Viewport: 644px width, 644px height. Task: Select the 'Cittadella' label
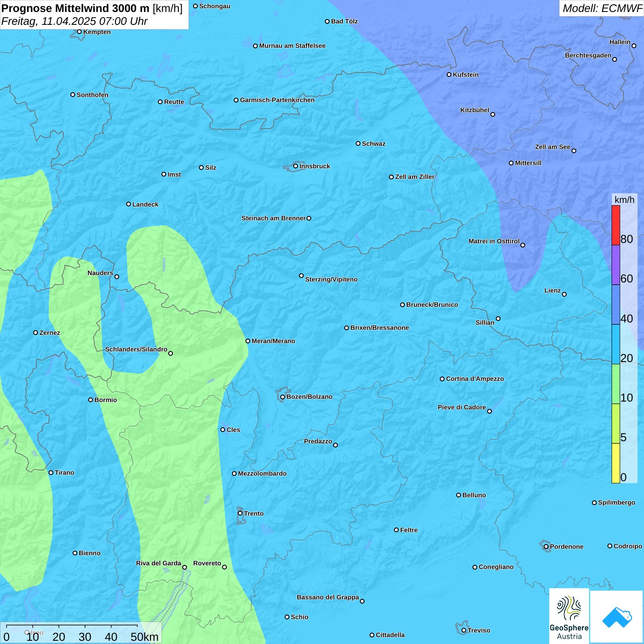click(390, 635)
